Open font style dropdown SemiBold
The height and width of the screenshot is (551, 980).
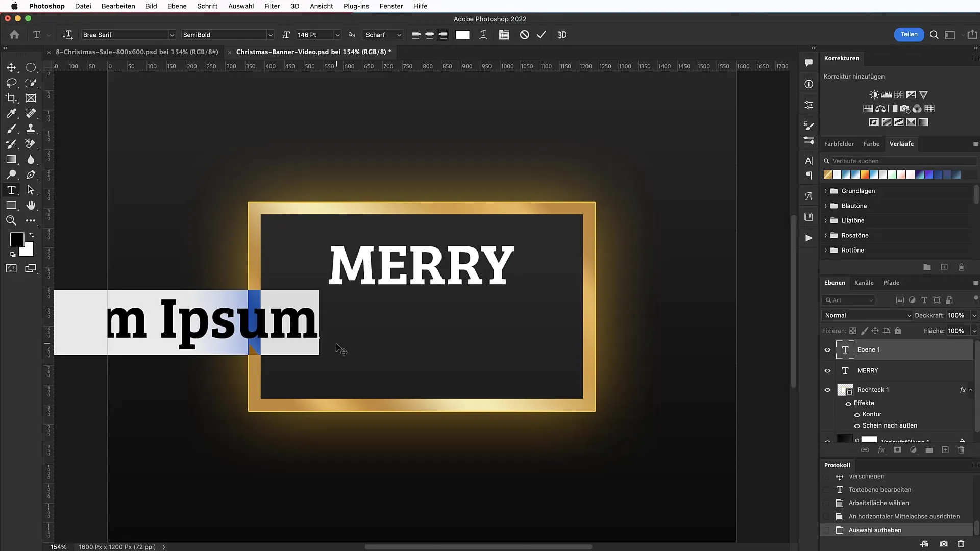271,35
